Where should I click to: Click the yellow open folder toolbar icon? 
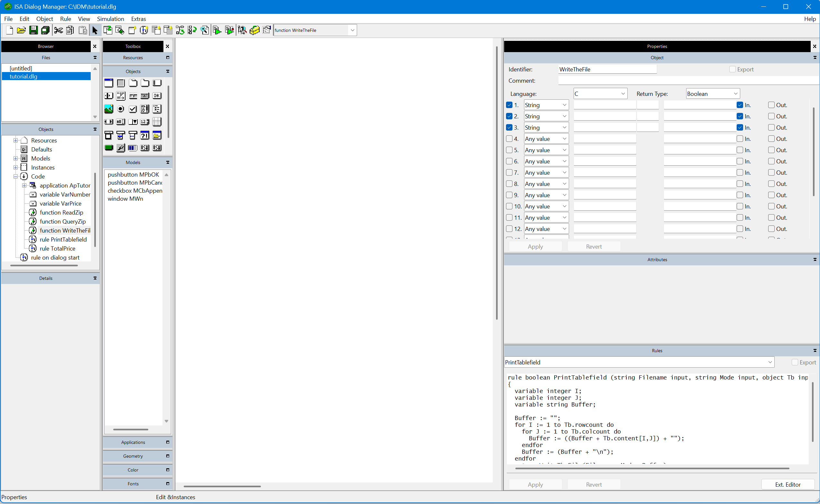click(21, 30)
